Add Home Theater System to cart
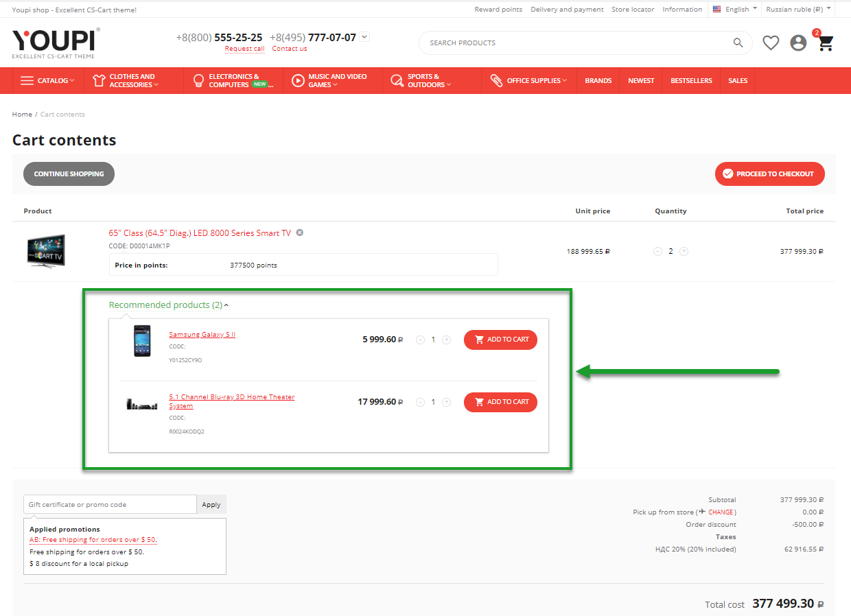 click(x=500, y=402)
